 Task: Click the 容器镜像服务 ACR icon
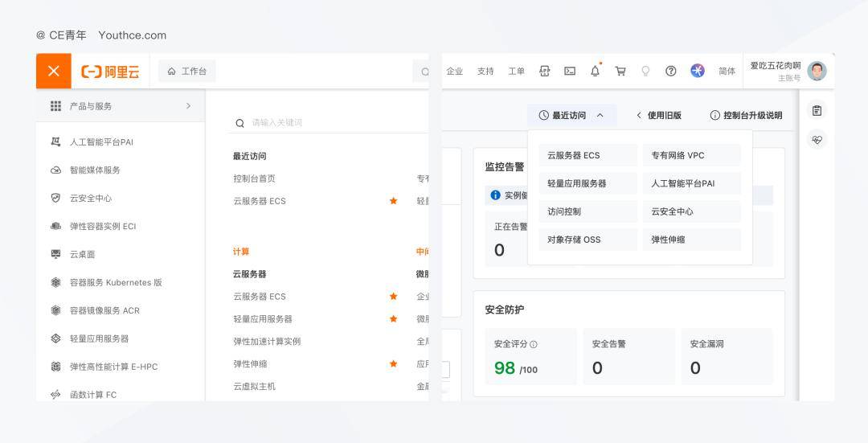(x=56, y=310)
